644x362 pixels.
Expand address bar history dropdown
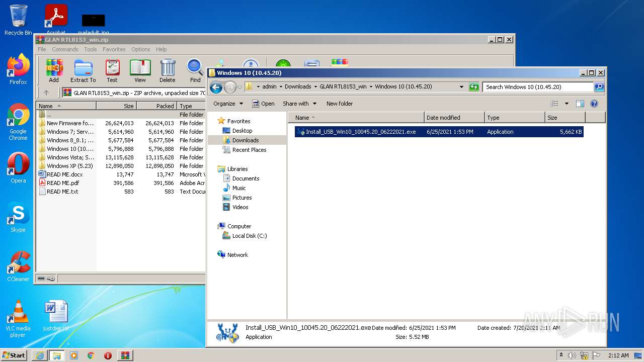tap(461, 87)
